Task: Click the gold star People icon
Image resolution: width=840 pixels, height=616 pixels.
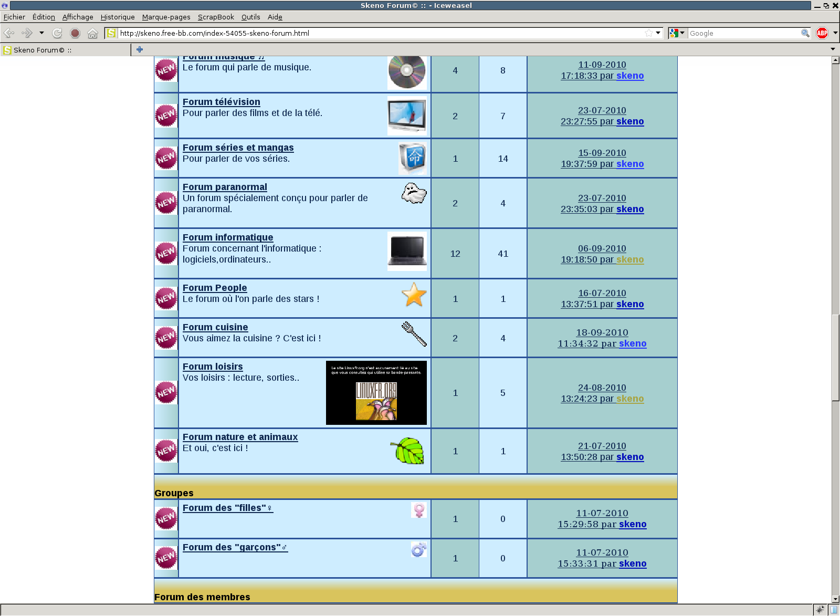Action: (x=414, y=295)
